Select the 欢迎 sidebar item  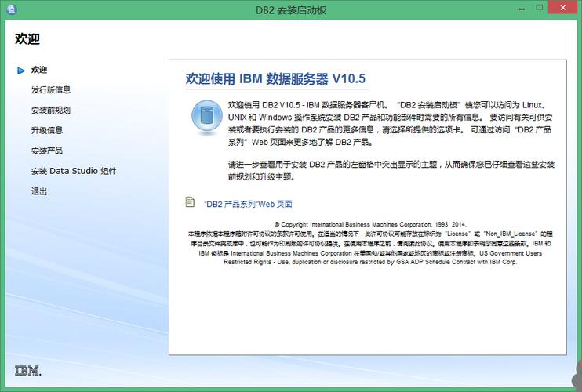pyautogui.click(x=39, y=70)
